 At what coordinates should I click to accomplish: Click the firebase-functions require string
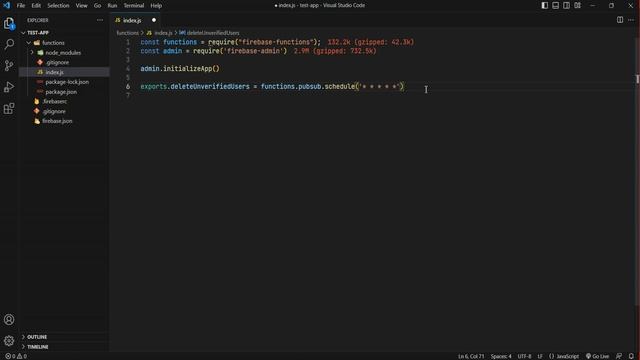pyautogui.click(x=276, y=42)
